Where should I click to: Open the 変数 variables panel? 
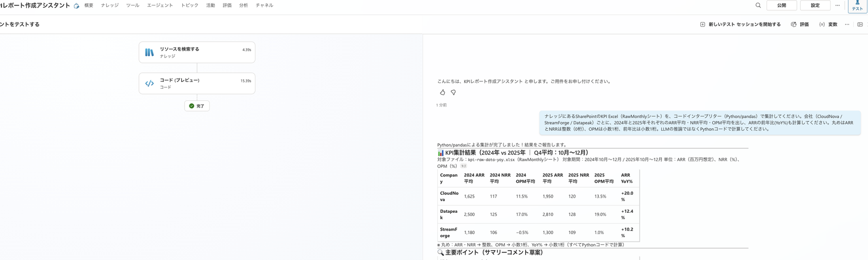point(828,24)
